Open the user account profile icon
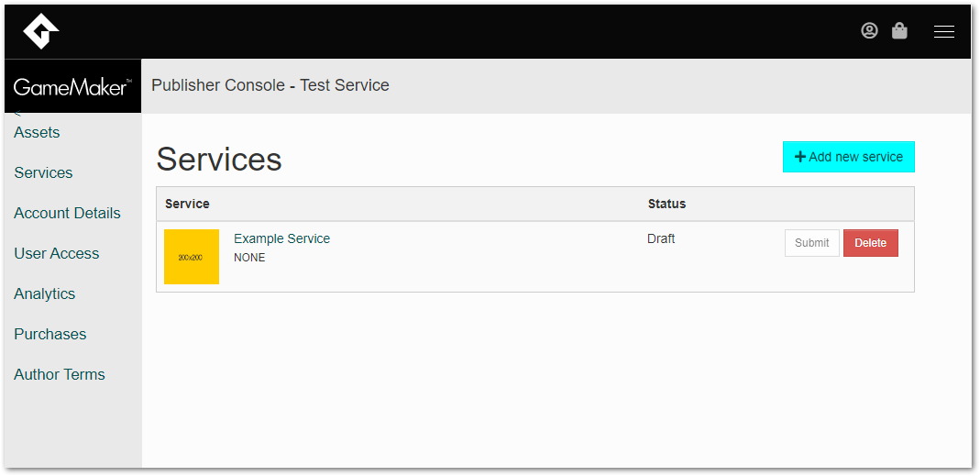980x476 pixels. (x=869, y=30)
